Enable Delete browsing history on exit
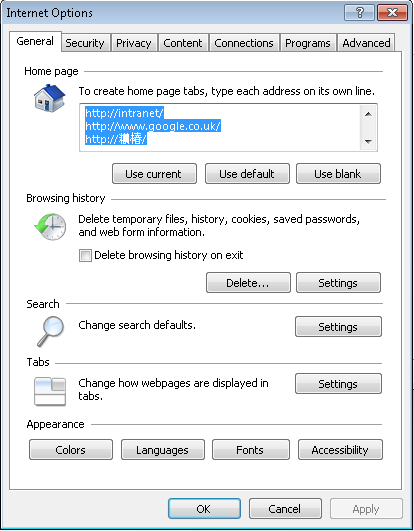Viewport: 414px width, 531px height. [x=85, y=255]
